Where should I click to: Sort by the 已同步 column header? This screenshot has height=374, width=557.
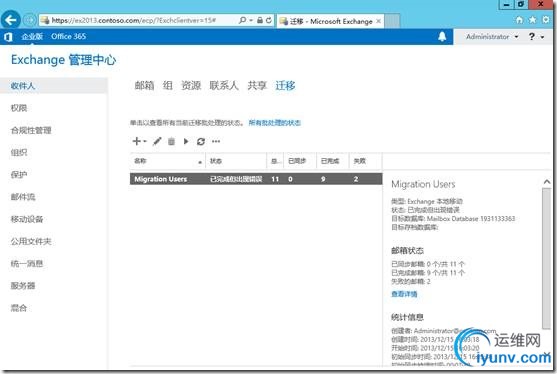tap(300, 161)
